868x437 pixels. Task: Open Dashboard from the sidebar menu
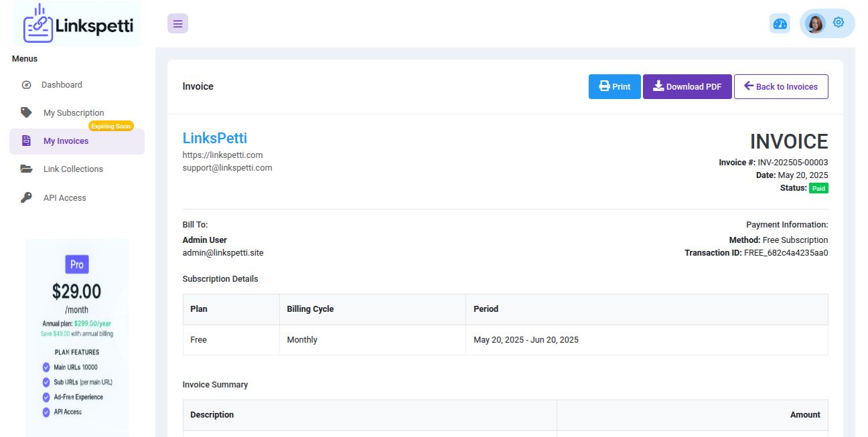[x=62, y=85]
